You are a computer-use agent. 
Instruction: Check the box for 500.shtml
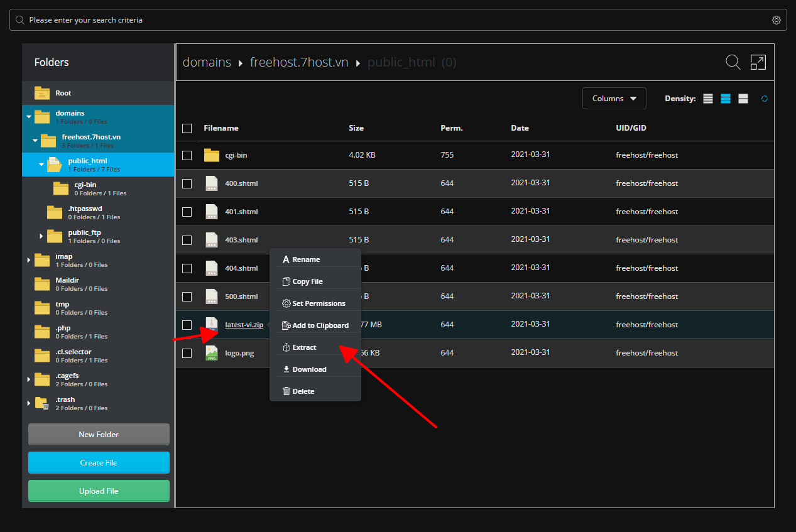187,296
